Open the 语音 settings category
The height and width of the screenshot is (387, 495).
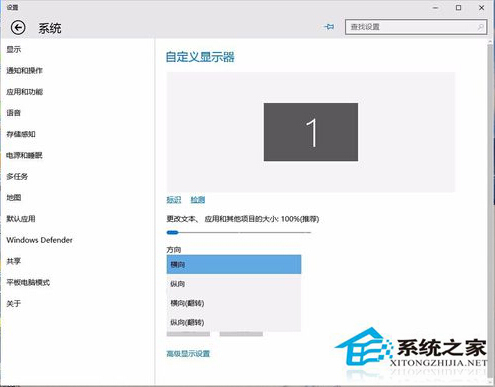tap(14, 113)
